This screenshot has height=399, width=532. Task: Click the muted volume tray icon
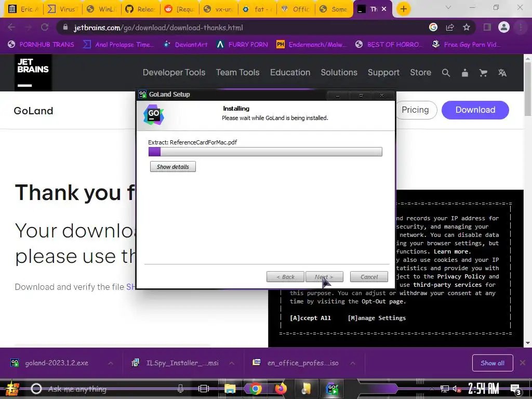pyautogui.click(x=457, y=389)
